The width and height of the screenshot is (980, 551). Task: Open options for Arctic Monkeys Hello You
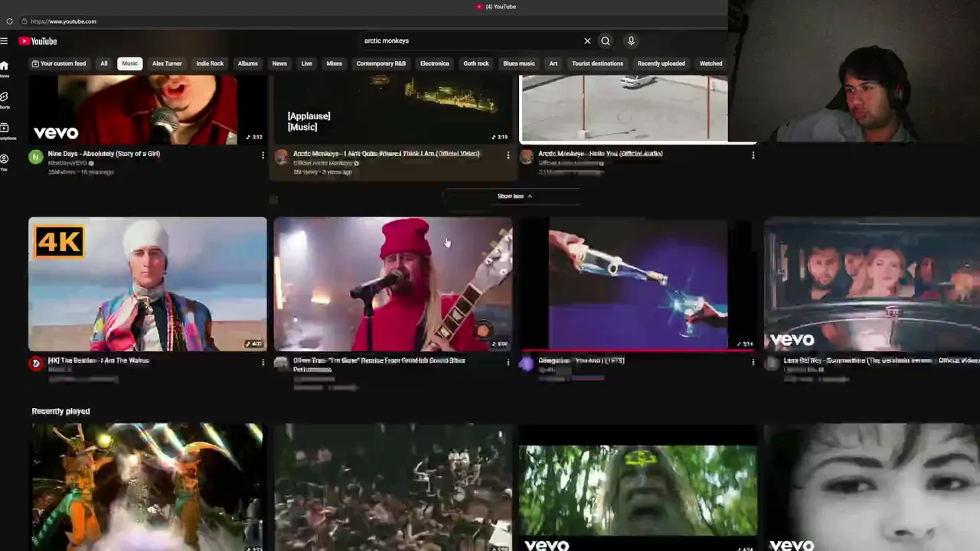pyautogui.click(x=753, y=155)
